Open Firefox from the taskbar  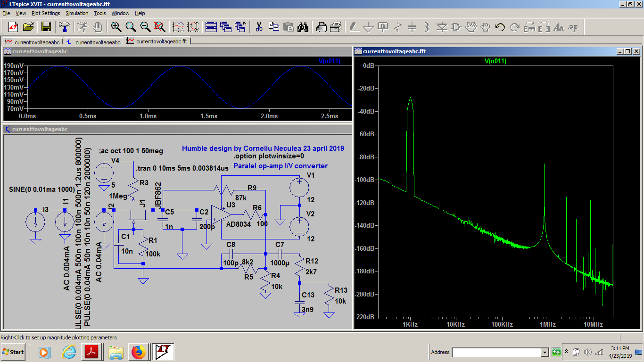(x=138, y=352)
